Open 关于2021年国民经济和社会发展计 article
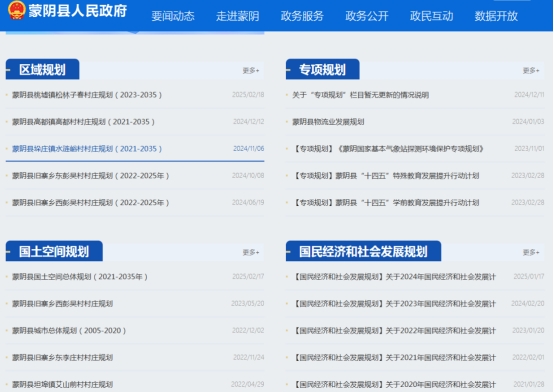 (x=394, y=357)
